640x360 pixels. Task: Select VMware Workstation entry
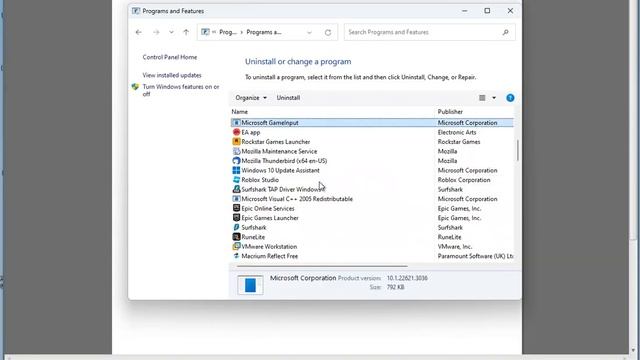tap(269, 247)
